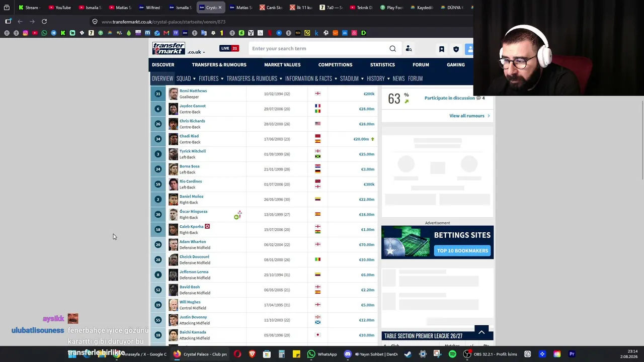Click Chris Richards' player thumbnail photo
Screen dimensions: 644x362
[173, 124]
